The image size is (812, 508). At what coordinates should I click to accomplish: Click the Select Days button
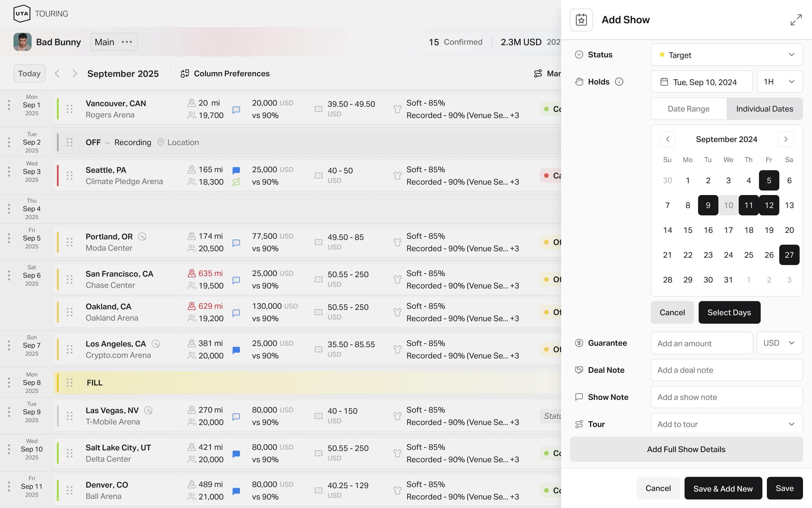pos(729,312)
